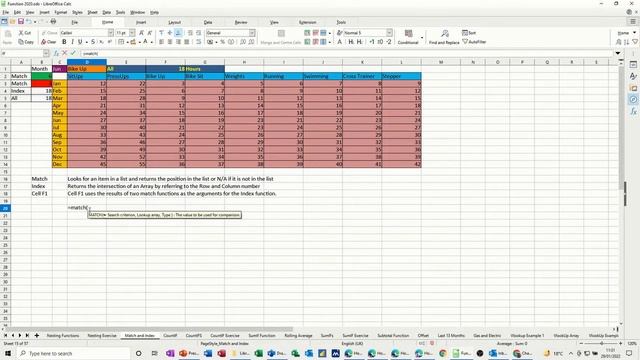This screenshot has height=360, width=640.
Task: Click the Accept formula checkmark icon
Action: coord(73,53)
